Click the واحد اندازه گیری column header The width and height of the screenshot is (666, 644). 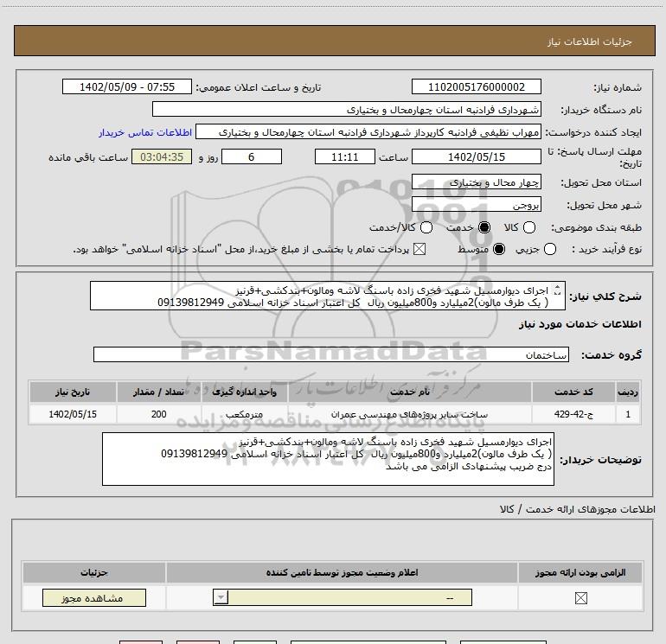[x=244, y=392]
